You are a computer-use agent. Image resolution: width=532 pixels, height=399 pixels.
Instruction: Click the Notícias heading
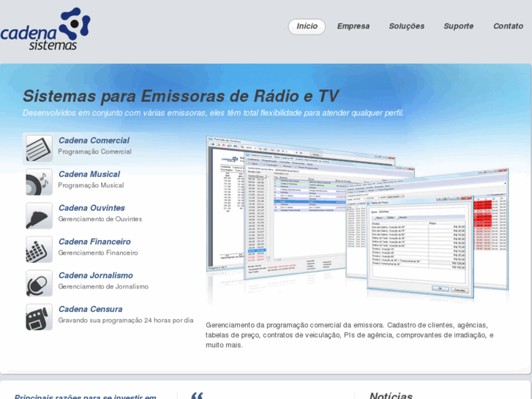point(391,395)
